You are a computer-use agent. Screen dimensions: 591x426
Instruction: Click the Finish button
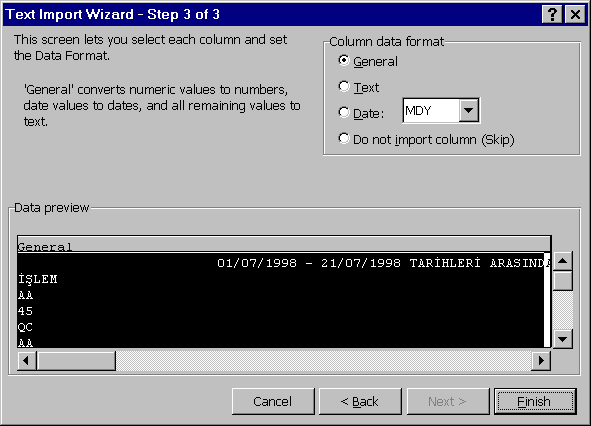click(535, 401)
